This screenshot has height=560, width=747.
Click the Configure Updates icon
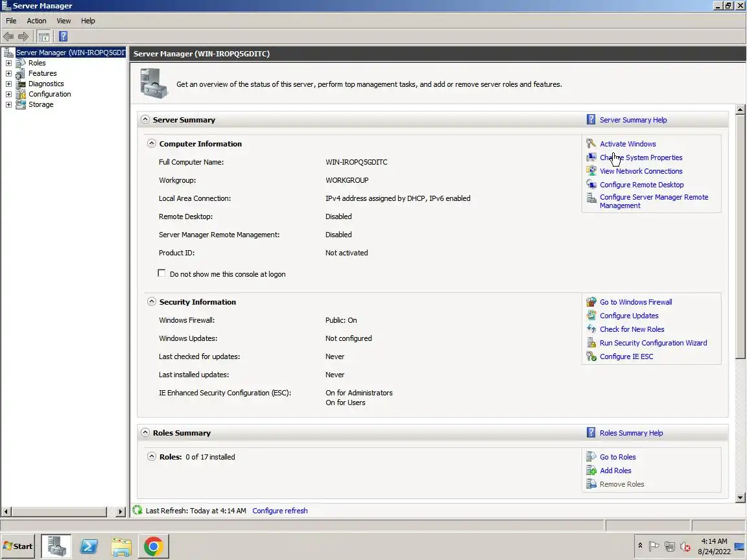[x=591, y=315]
